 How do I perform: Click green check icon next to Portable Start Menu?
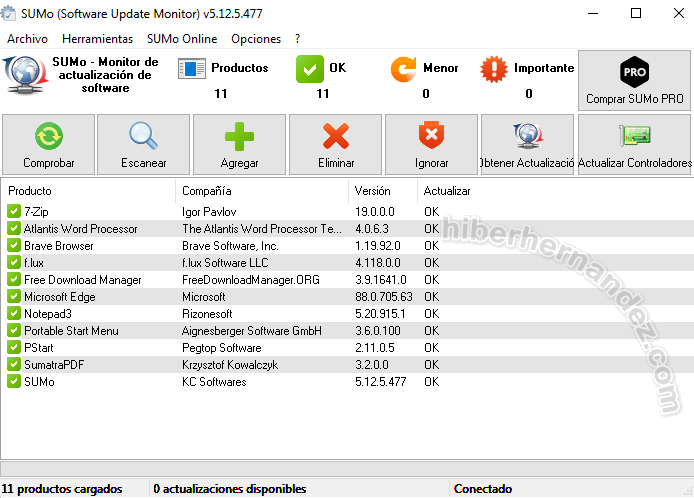14,330
